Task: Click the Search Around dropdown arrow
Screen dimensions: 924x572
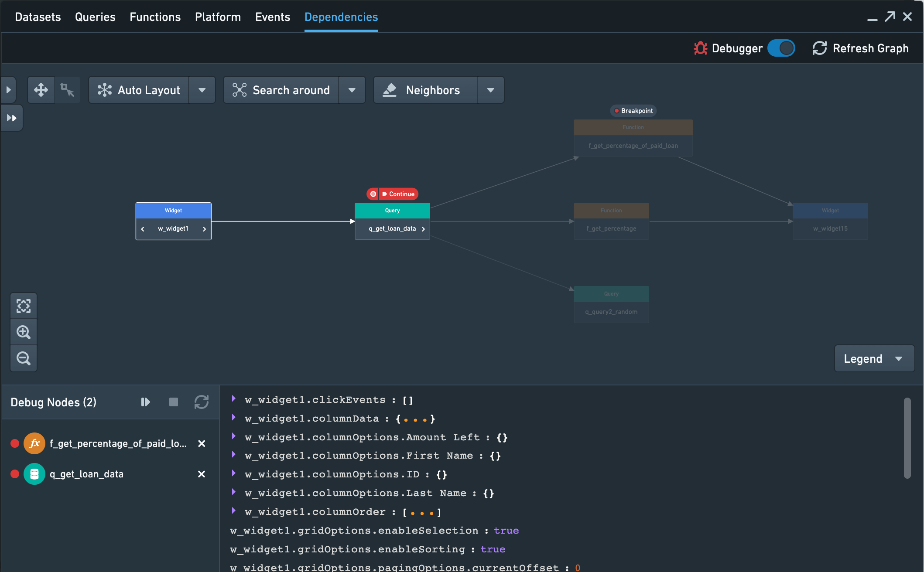Action: (x=352, y=90)
